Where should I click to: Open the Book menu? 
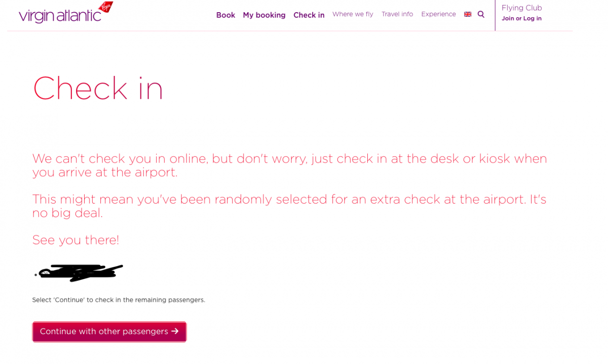[225, 15]
